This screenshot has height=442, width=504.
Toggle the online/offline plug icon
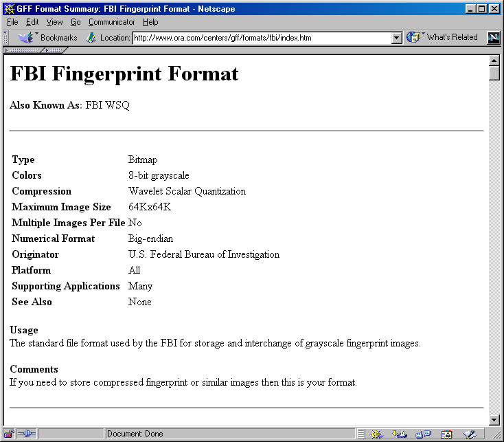(x=27, y=434)
